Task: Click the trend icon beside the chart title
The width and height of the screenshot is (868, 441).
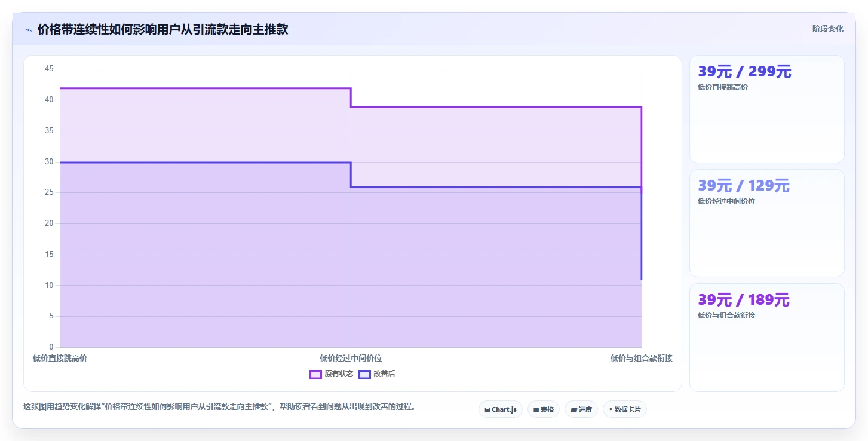Action: coord(28,30)
